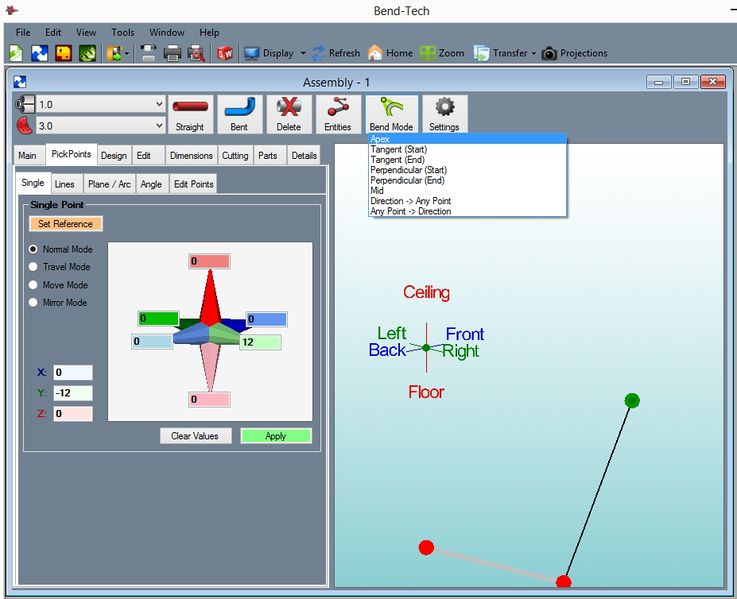Click the Set Reference button
The width and height of the screenshot is (737, 599).
pos(66,224)
